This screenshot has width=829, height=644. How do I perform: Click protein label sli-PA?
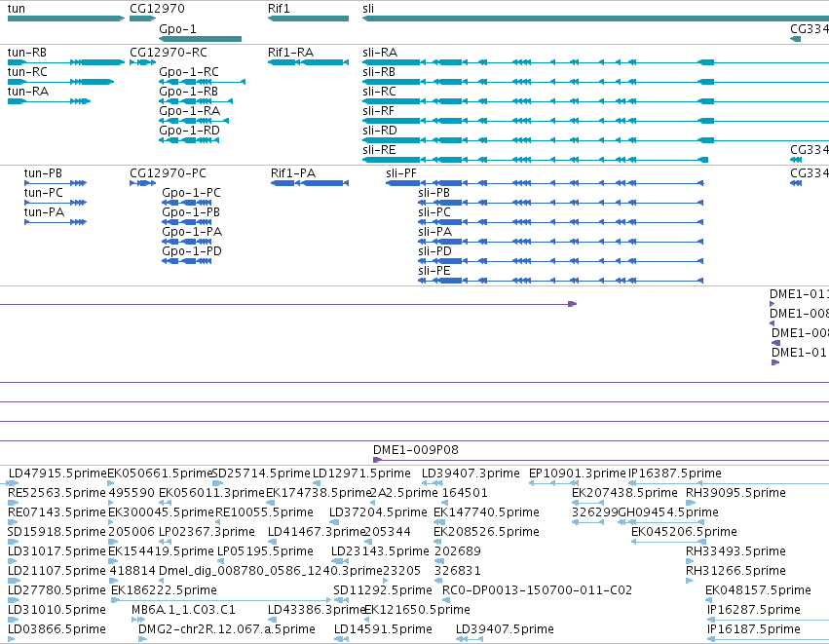click(x=435, y=232)
